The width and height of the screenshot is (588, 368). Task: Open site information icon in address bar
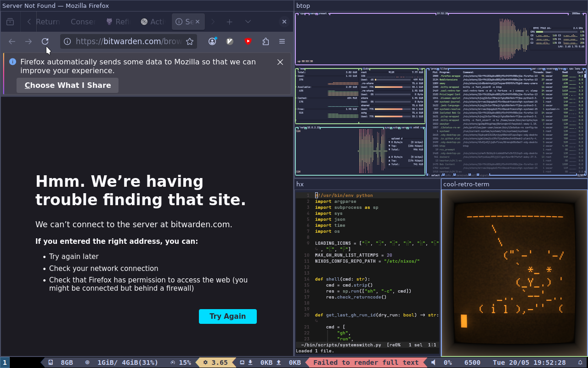pos(67,41)
